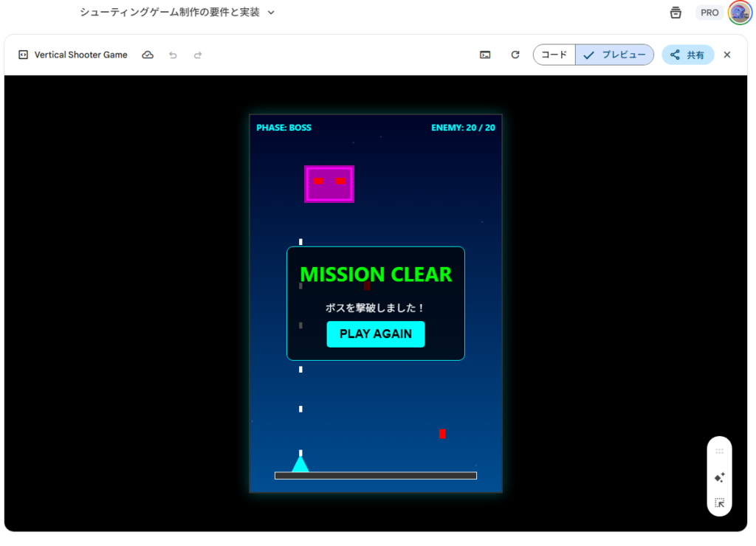Click the 共有 share button
This screenshot has width=756, height=546.
click(687, 55)
